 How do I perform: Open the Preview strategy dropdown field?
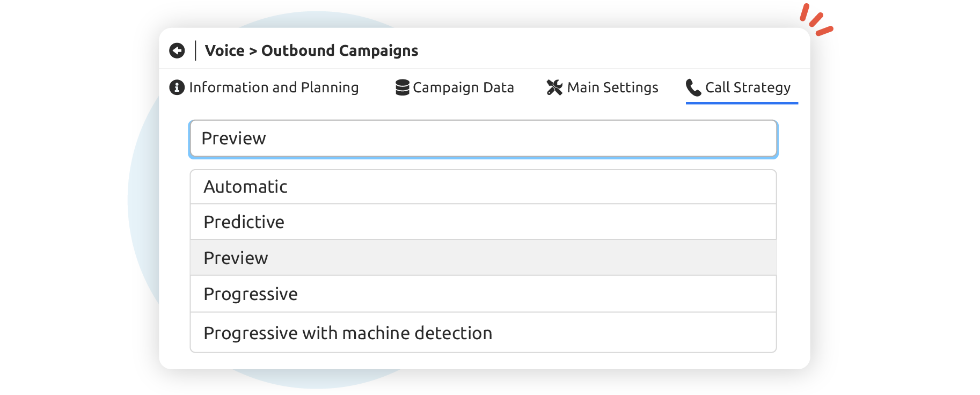pos(483,139)
